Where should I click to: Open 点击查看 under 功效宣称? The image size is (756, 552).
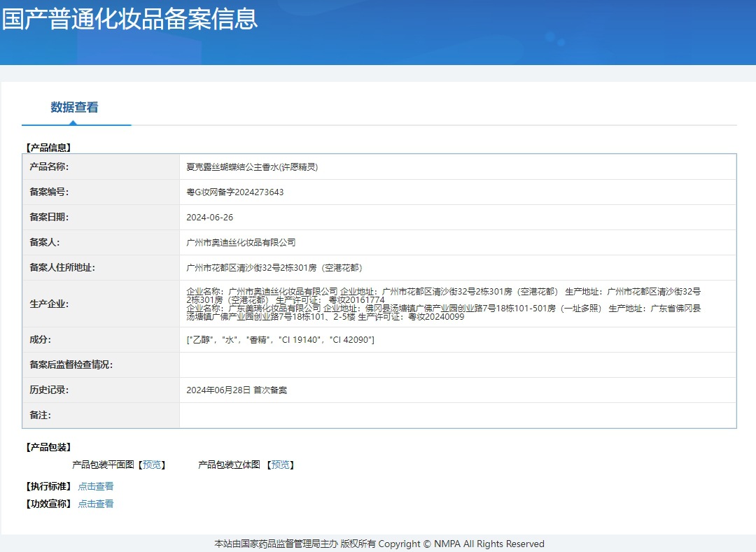(95, 503)
